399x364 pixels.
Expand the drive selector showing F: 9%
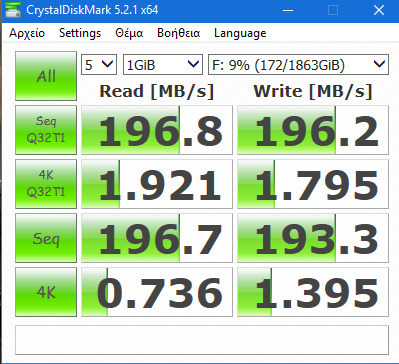tap(298, 64)
